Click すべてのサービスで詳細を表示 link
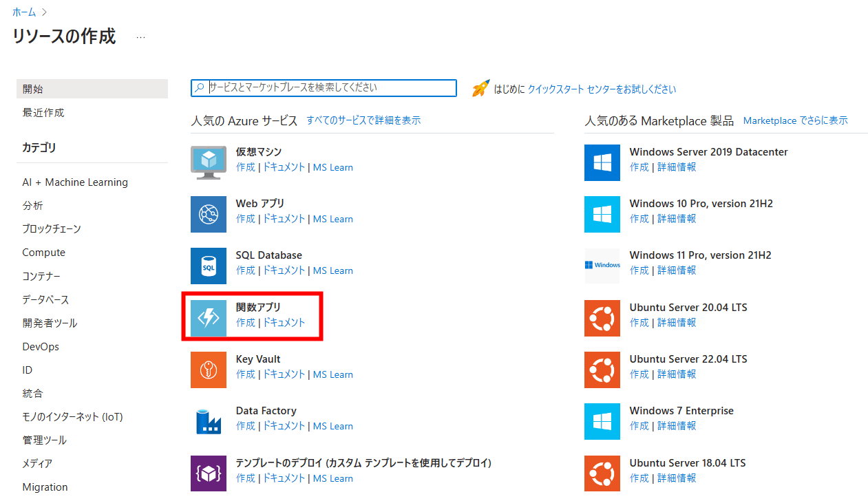The image size is (868, 501). pos(363,120)
